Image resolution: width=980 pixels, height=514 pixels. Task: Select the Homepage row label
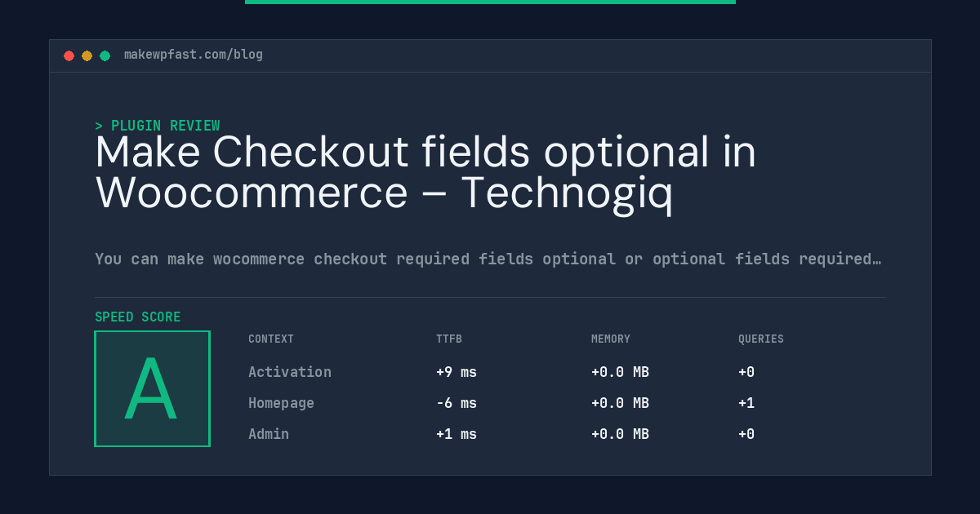pyautogui.click(x=281, y=403)
